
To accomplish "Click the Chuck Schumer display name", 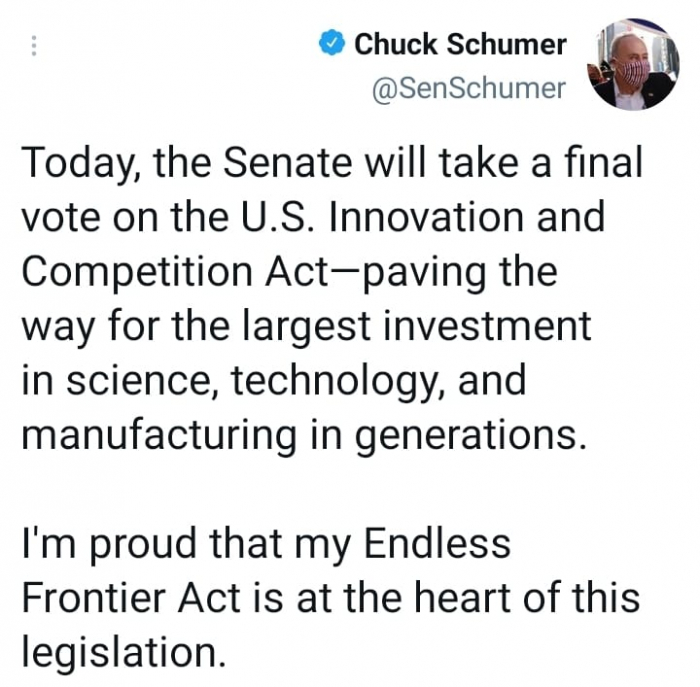I will tap(460, 44).
